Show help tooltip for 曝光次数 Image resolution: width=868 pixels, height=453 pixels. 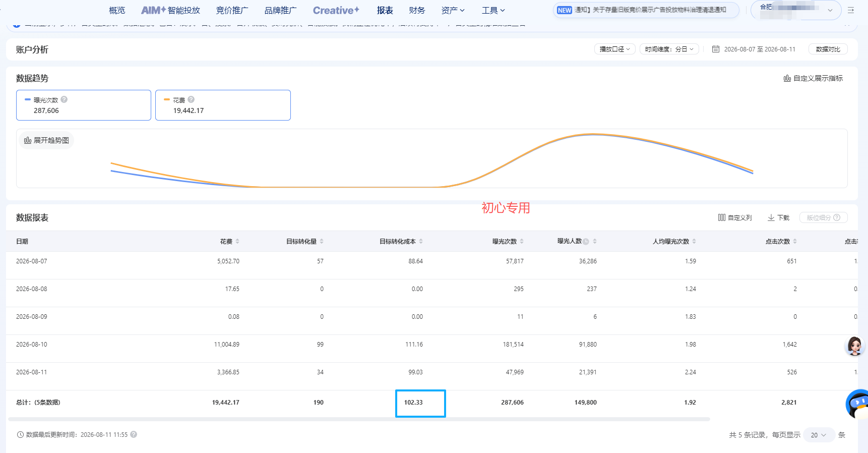pyautogui.click(x=64, y=99)
